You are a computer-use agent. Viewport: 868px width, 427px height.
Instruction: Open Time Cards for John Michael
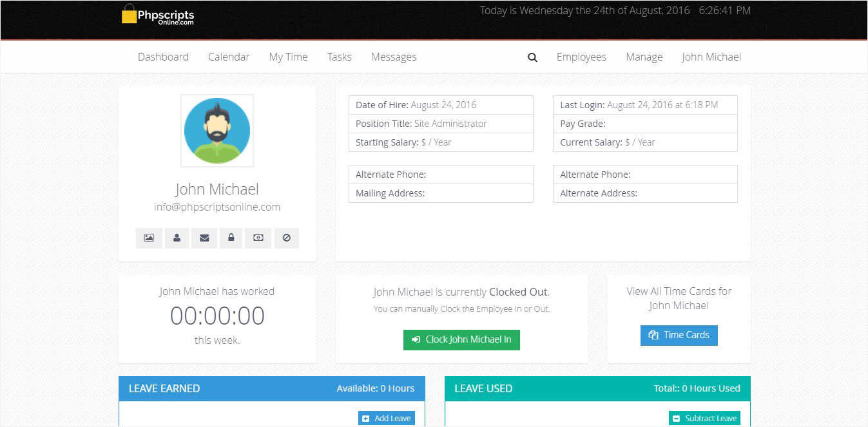tap(679, 335)
